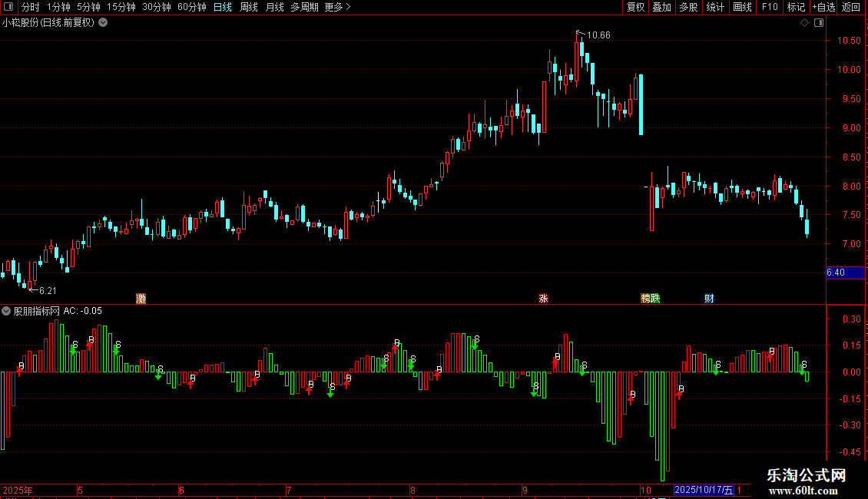
Task: Switch to 周线 weekly chart
Action: click(x=249, y=7)
